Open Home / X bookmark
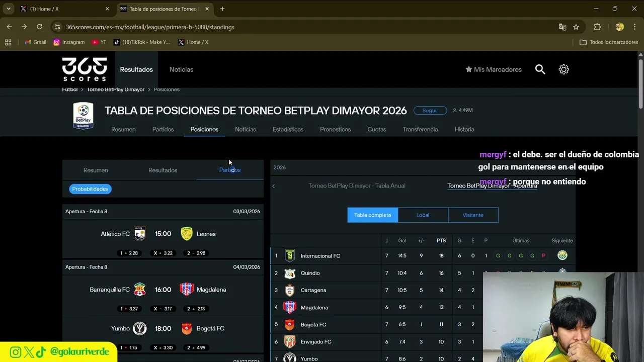Image resolution: width=644 pixels, height=362 pixels. pyautogui.click(x=193, y=42)
